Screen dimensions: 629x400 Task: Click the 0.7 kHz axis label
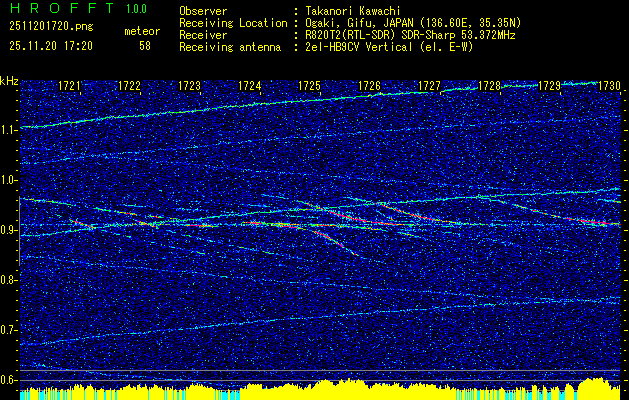(9, 330)
